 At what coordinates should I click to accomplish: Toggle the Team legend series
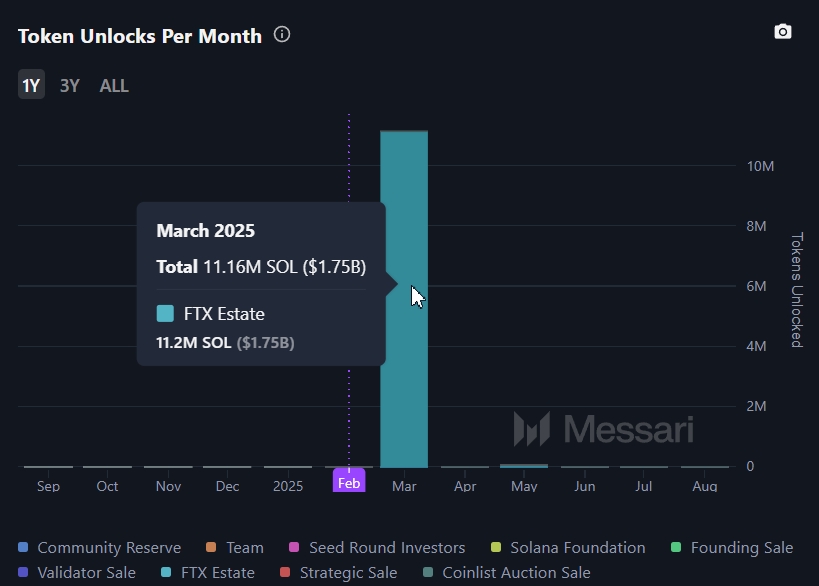coord(234,548)
